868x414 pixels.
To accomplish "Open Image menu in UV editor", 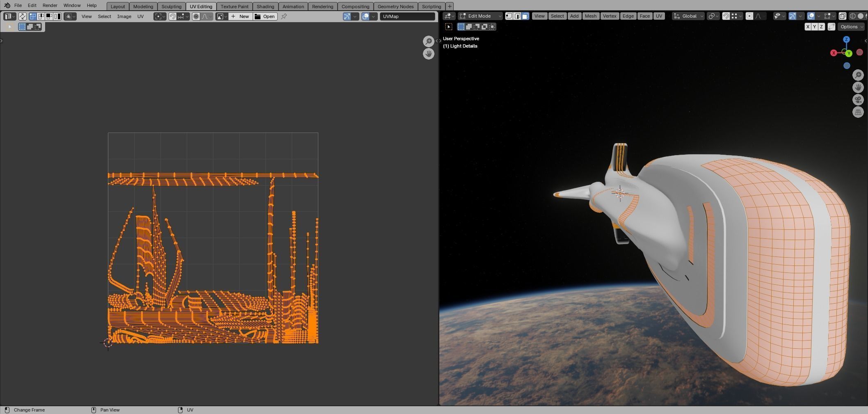I will [124, 16].
